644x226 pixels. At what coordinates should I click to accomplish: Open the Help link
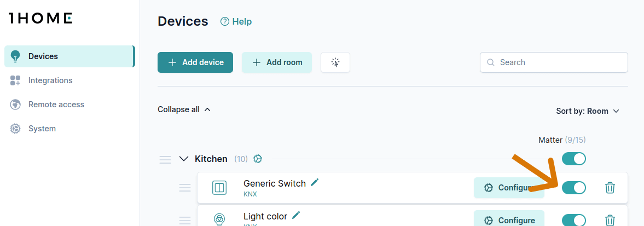pyautogui.click(x=236, y=22)
